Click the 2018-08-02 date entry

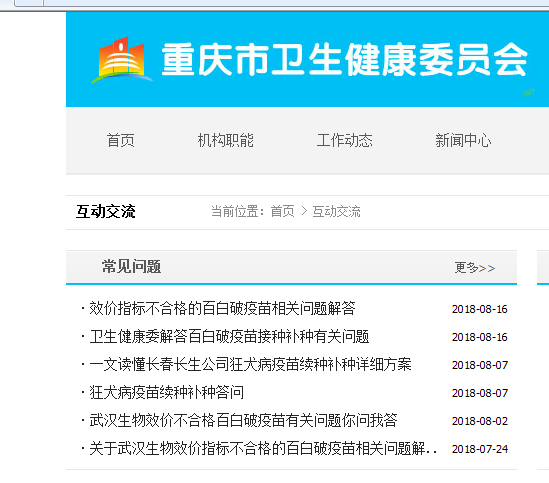click(x=480, y=421)
